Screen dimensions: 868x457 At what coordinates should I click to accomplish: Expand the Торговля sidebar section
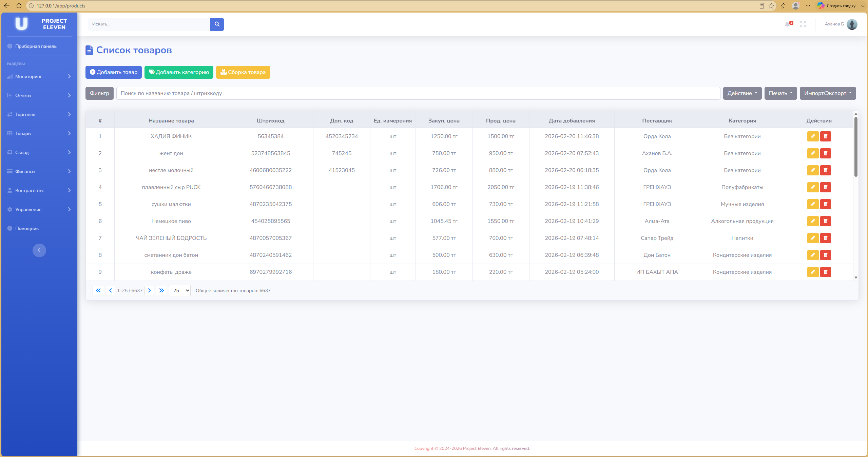(39, 114)
